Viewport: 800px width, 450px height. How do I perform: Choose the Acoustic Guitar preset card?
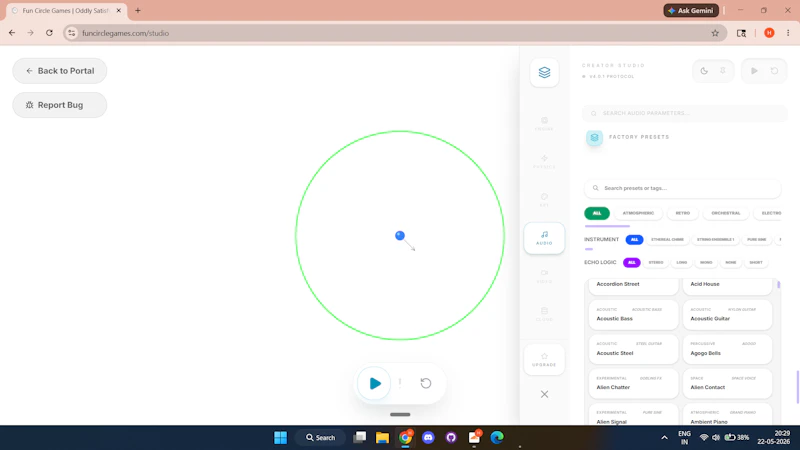(728, 315)
